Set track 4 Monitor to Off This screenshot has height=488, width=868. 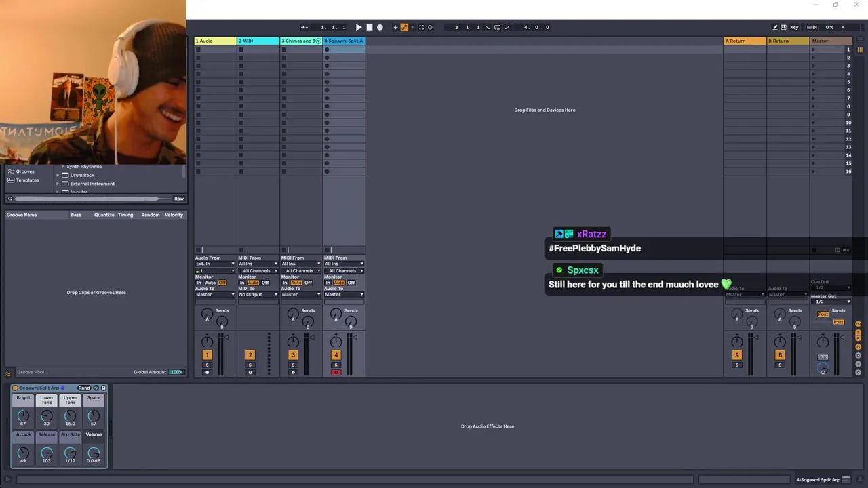[x=351, y=283]
